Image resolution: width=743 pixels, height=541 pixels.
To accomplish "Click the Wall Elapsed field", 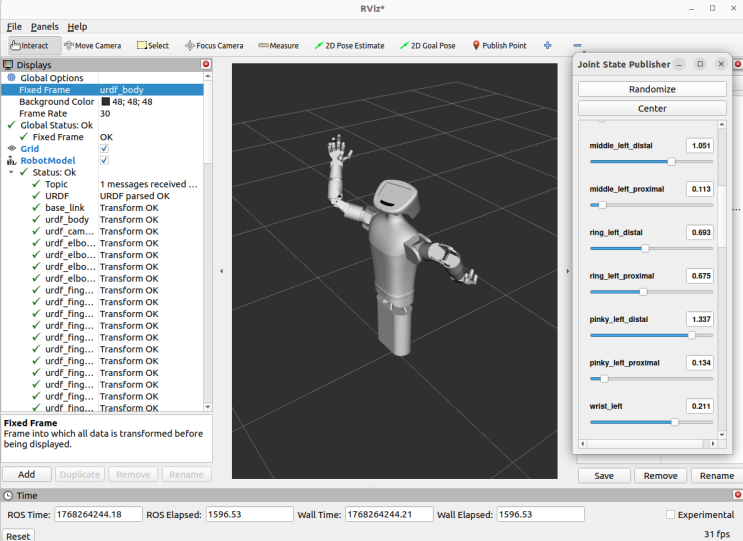I will [540, 514].
